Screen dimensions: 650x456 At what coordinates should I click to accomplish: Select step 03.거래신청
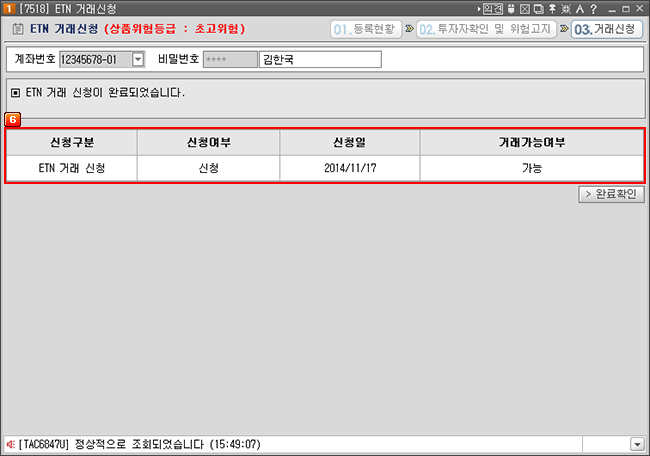coord(606,29)
